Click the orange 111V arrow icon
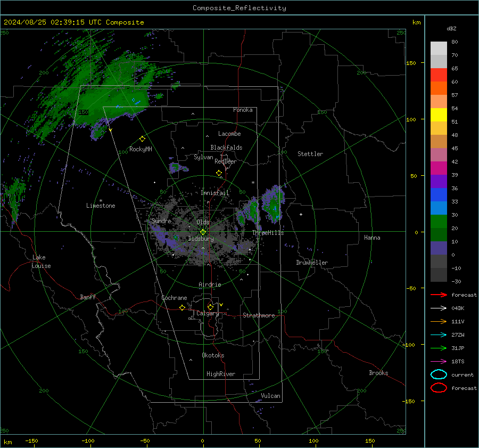Viewport: 479px width, 448px height. tap(439, 321)
